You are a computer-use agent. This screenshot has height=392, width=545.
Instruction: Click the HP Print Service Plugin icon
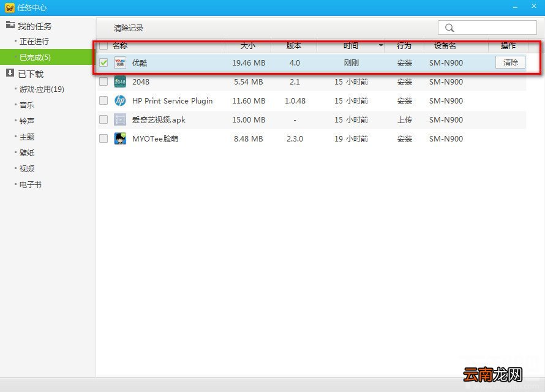[x=120, y=101]
